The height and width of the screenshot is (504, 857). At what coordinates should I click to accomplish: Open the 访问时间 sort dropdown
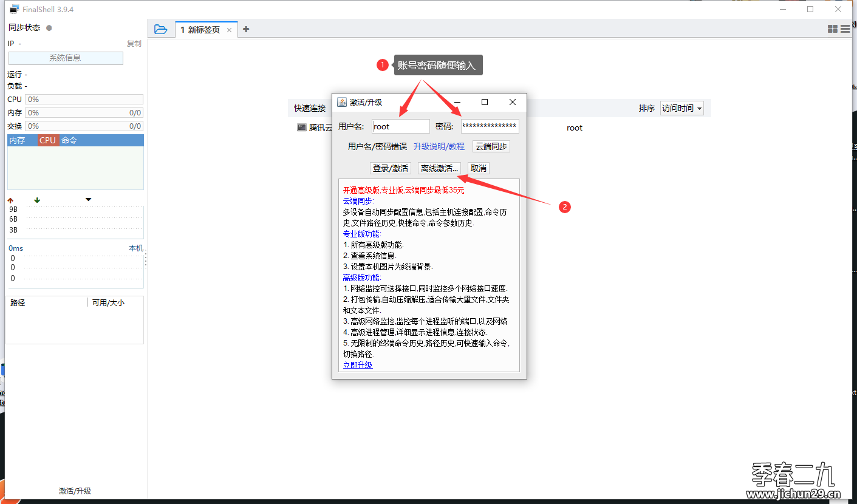pos(681,108)
